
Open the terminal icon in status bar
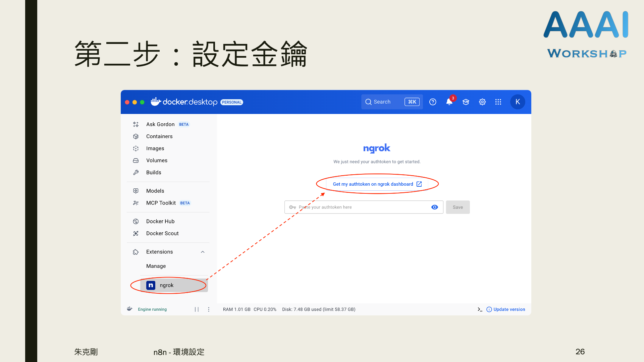pyautogui.click(x=480, y=309)
